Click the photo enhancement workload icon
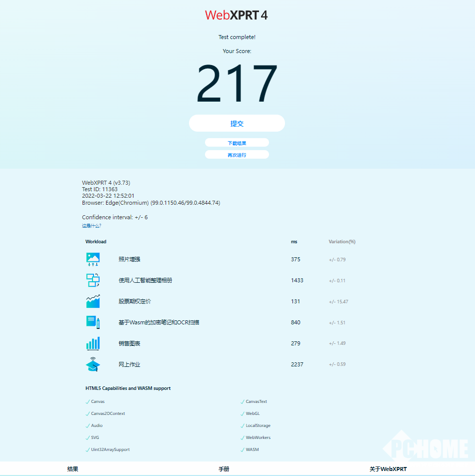475x476 pixels. pos(93,259)
